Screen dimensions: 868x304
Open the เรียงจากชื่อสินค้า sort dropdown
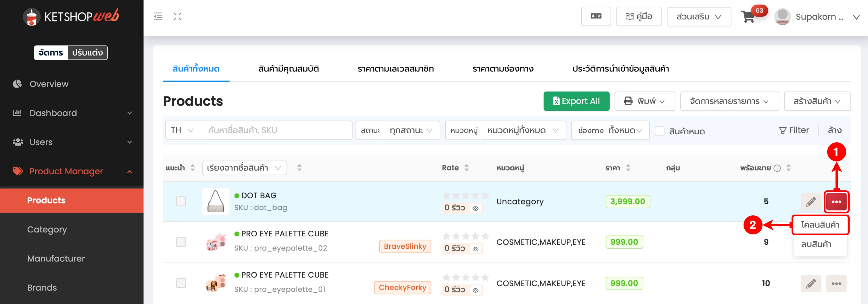point(244,168)
